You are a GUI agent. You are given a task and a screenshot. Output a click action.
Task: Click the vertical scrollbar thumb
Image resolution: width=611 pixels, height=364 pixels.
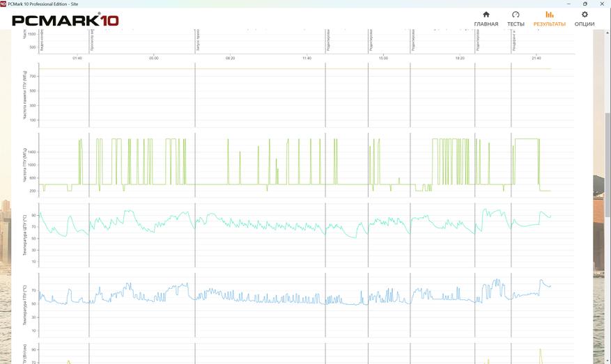click(608, 166)
